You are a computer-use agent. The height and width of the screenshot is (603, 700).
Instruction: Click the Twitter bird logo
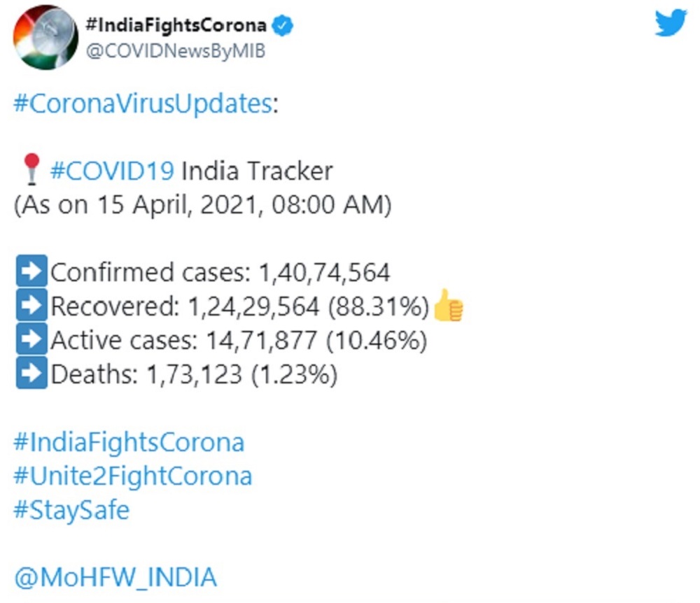[x=671, y=24]
